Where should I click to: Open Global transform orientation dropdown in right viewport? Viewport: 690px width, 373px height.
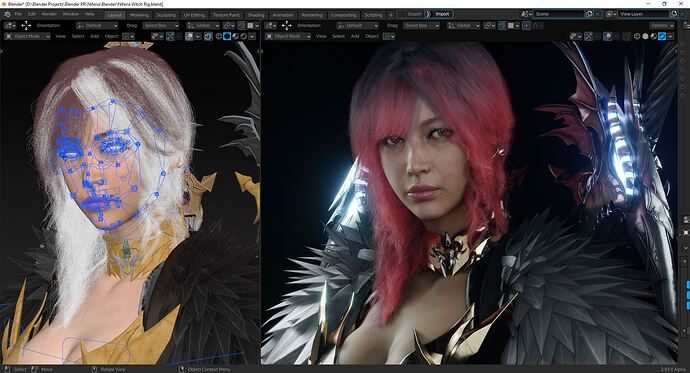pyautogui.click(x=463, y=26)
